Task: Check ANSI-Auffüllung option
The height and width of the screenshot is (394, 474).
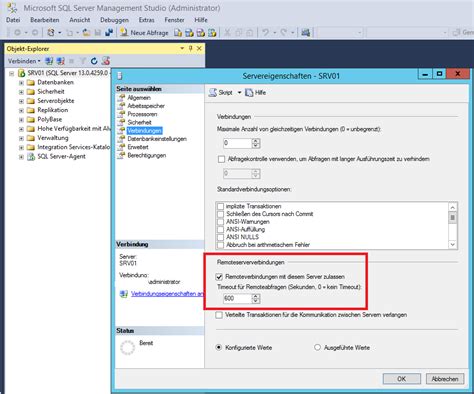Action: (x=220, y=229)
